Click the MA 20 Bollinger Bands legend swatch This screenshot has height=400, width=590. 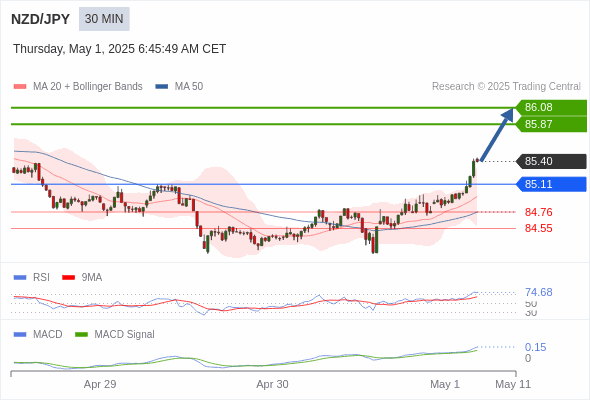[x=20, y=87]
